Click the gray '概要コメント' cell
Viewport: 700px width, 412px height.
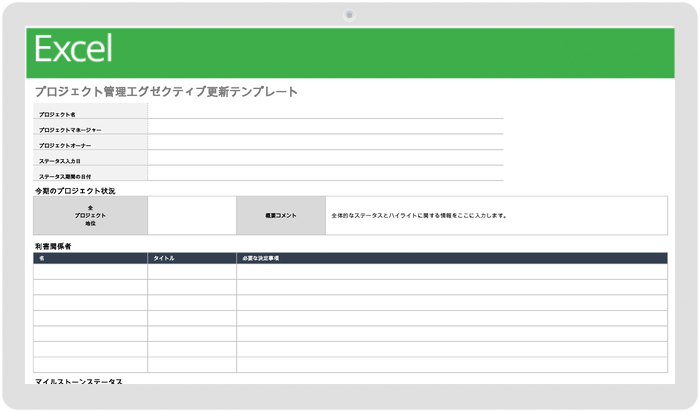coord(281,215)
